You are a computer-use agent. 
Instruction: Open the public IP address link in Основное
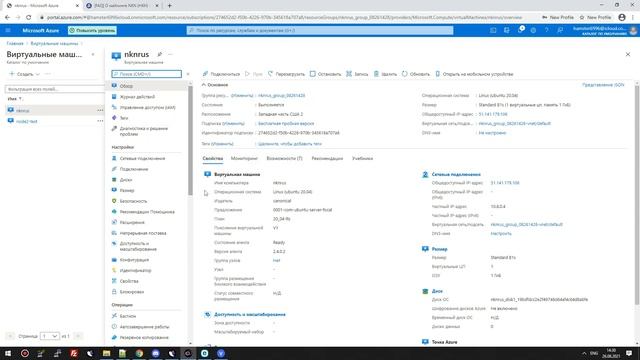click(x=493, y=114)
